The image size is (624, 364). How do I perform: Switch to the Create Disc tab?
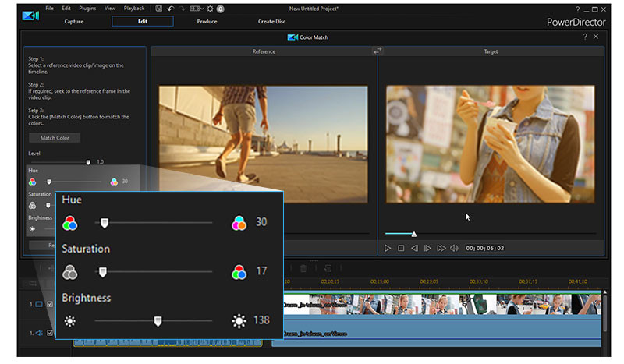coord(271,21)
